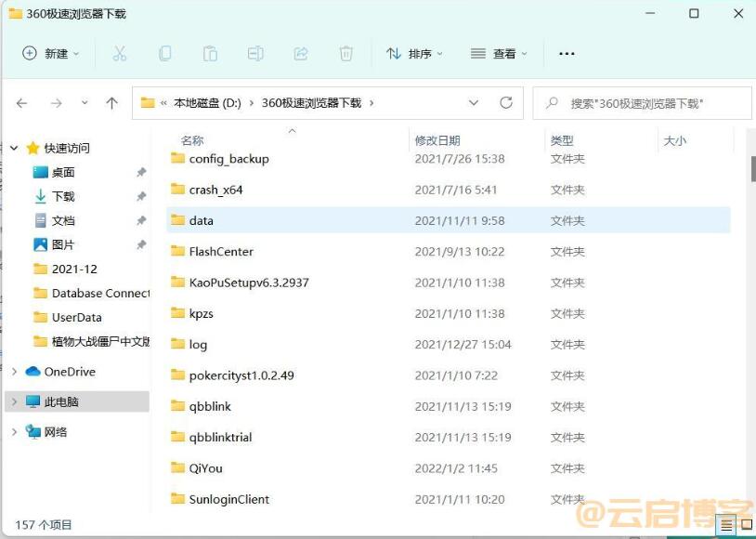Viewport: 756px width, 539px height.
Task: Click the Delete trash can icon
Action: click(x=345, y=54)
